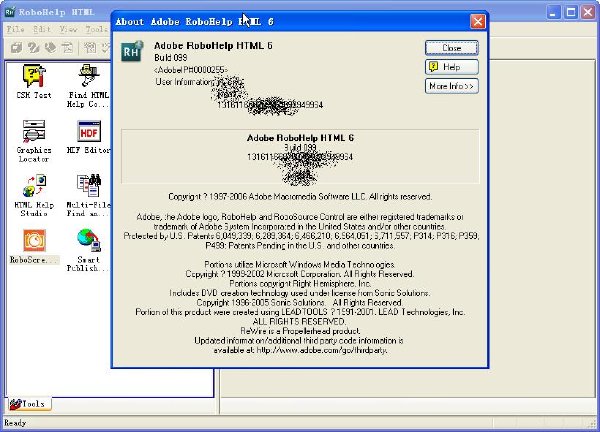
Task: Click 'ReWire is a Propellerhead product' line
Action: pos(300,331)
